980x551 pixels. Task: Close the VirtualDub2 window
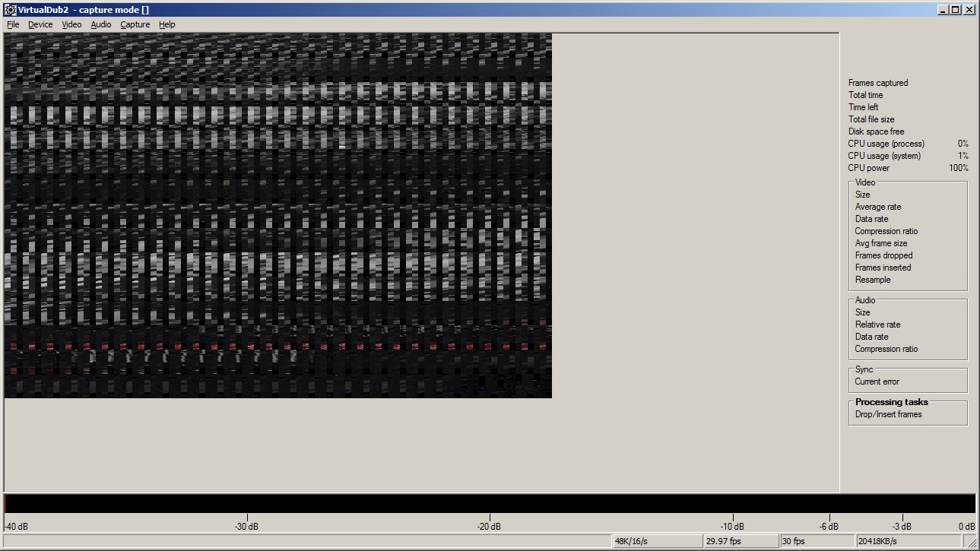[969, 10]
